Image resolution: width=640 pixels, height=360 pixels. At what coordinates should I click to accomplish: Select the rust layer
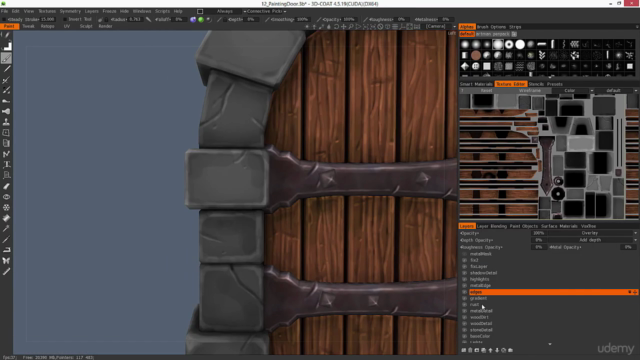pyautogui.click(x=474, y=304)
